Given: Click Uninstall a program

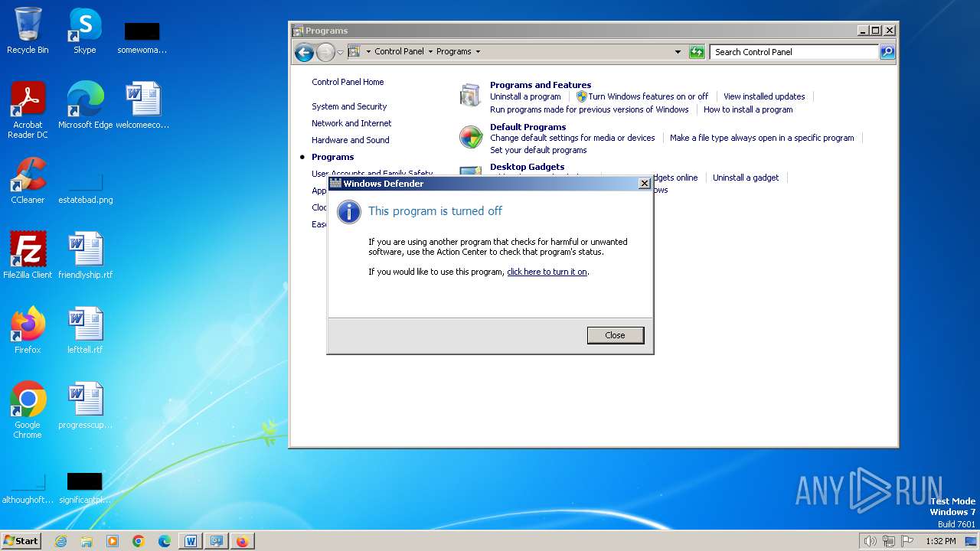Looking at the screenshot, I should tap(525, 96).
